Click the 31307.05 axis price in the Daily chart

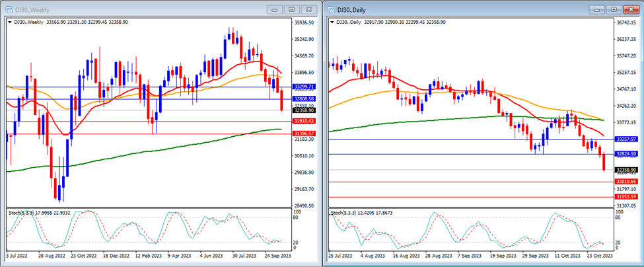click(x=627, y=205)
